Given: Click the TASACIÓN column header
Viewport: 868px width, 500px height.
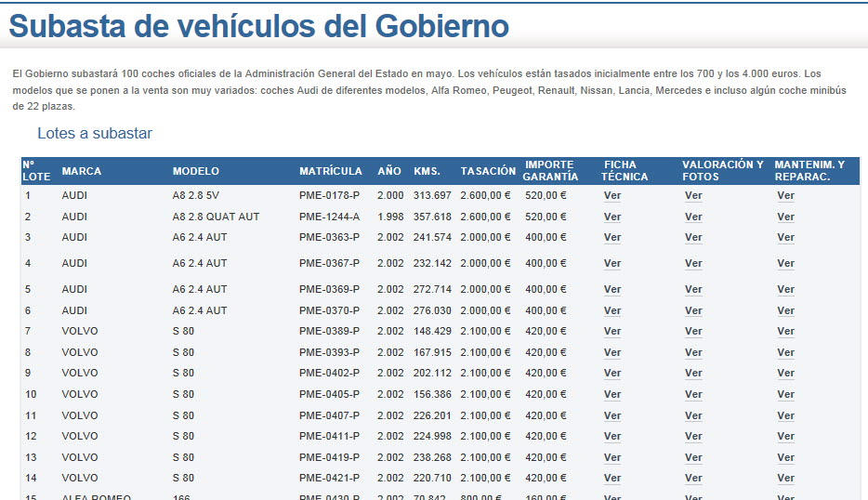Looking at the screenshot, I should coord(487,171).
